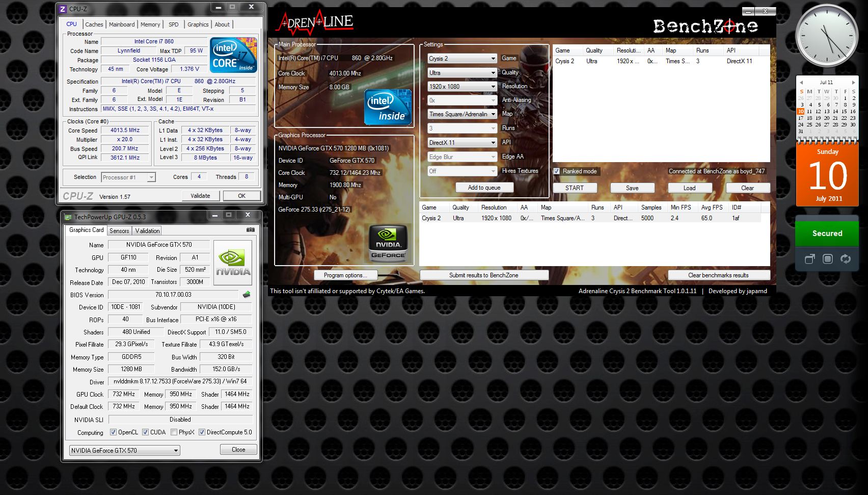Switch to the Mainboard tab in CPU-Z
Viewport: 868px width, 495px height.
(x=122, y=24)
